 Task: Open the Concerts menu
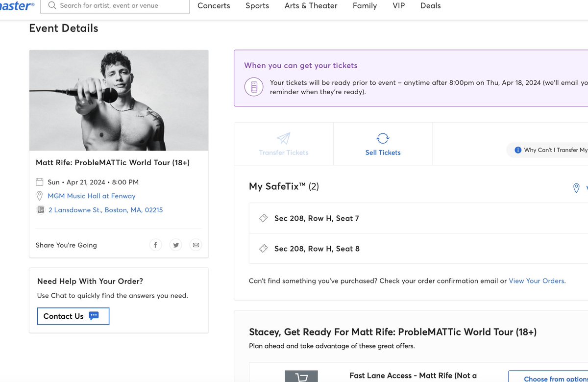click(214, 6)
